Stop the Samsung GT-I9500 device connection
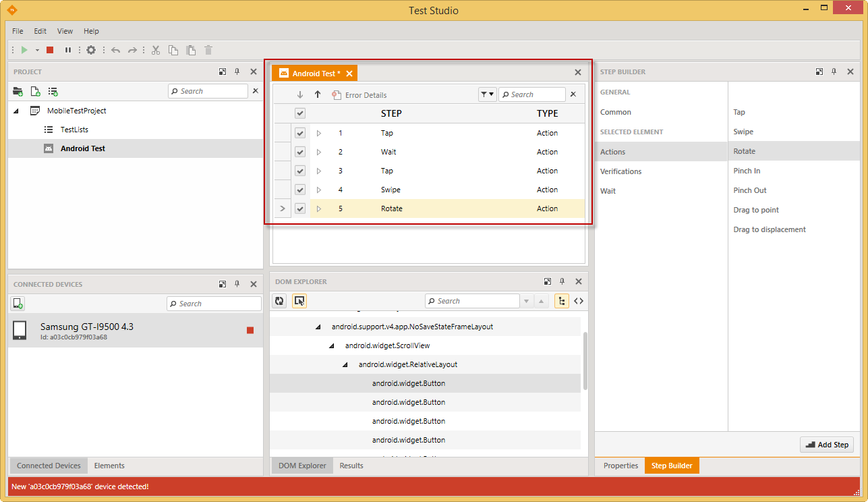The width and height of the screenshot is (868, 502). (250, 330)
